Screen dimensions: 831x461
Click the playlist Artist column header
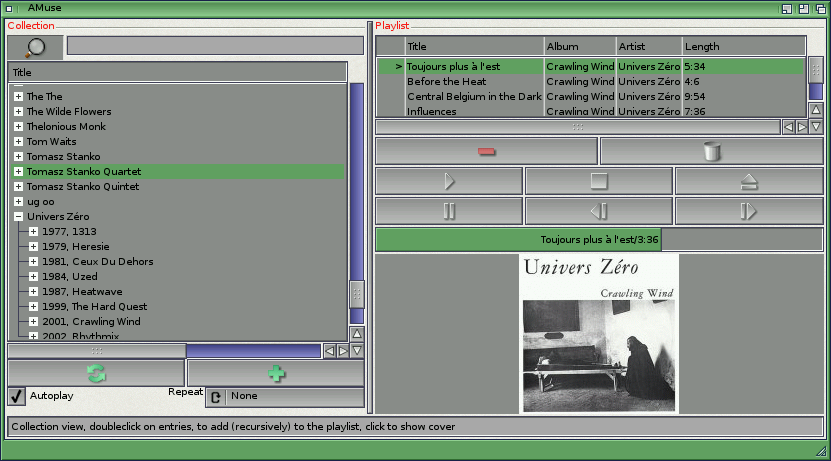pos(649,46)
